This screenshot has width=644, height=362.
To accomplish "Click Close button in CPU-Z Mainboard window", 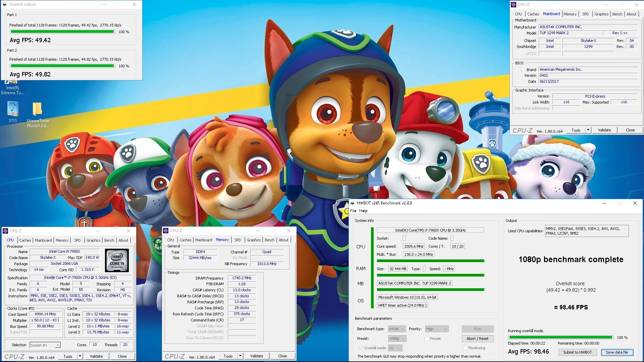I will point(630,130).
